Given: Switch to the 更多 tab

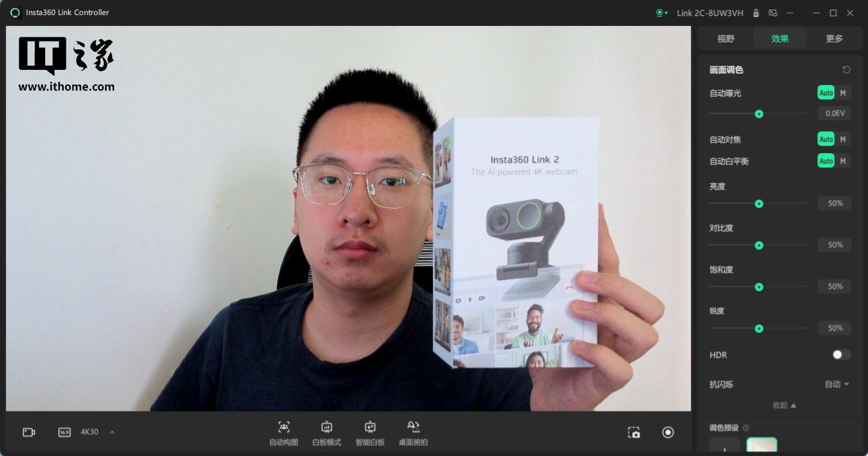Looking at the screenshot, I should pos(834,39).
